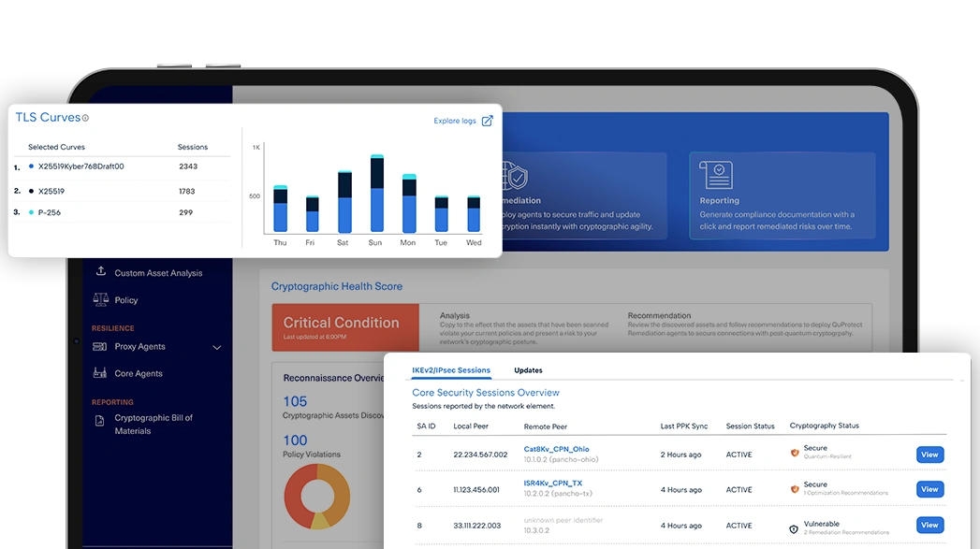Switch to the Updates tab
Viewport: 980px width, 549px height.
pos(528,370)
